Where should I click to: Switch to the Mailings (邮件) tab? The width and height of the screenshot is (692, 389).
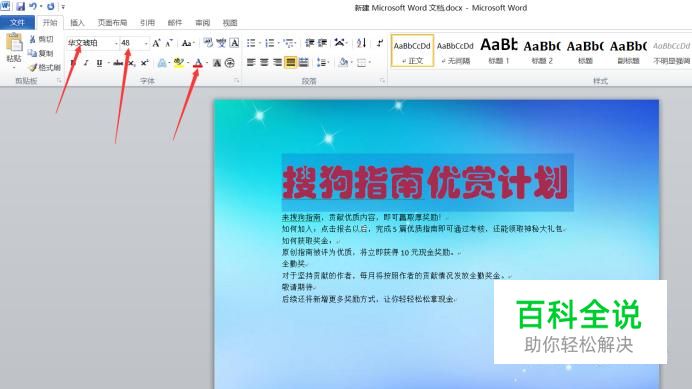(x=175, y=23)
